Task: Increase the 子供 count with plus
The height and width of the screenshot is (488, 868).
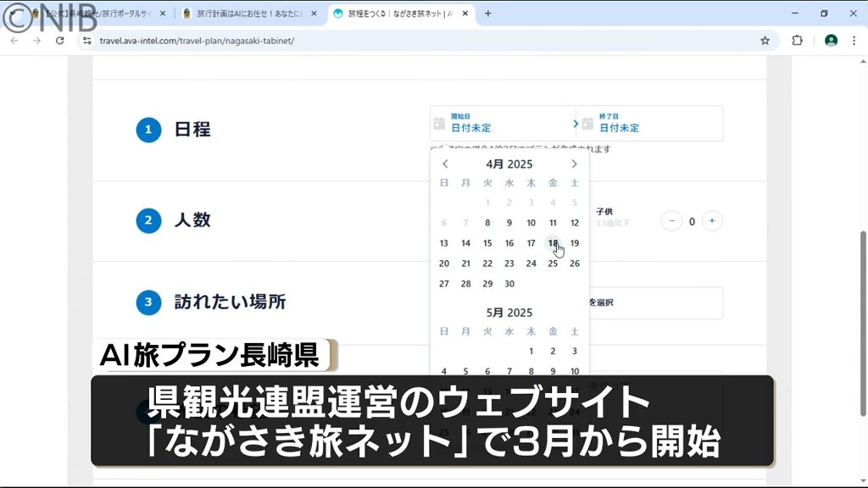Action: (x=712, y=221)
